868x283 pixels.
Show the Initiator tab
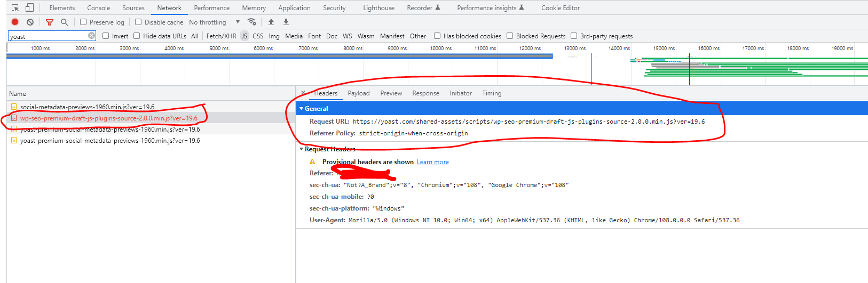coord(461,93)
